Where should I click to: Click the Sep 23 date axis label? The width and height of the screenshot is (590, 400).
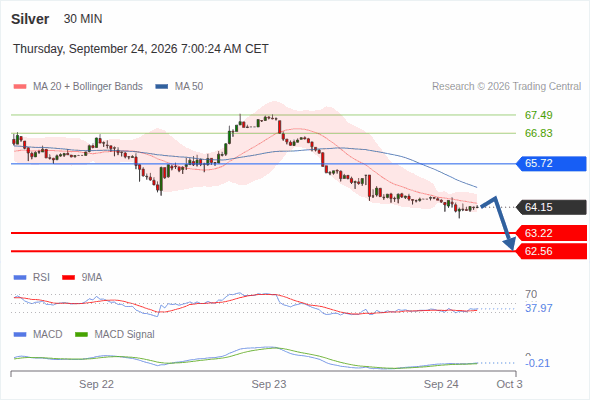point(269,385)
